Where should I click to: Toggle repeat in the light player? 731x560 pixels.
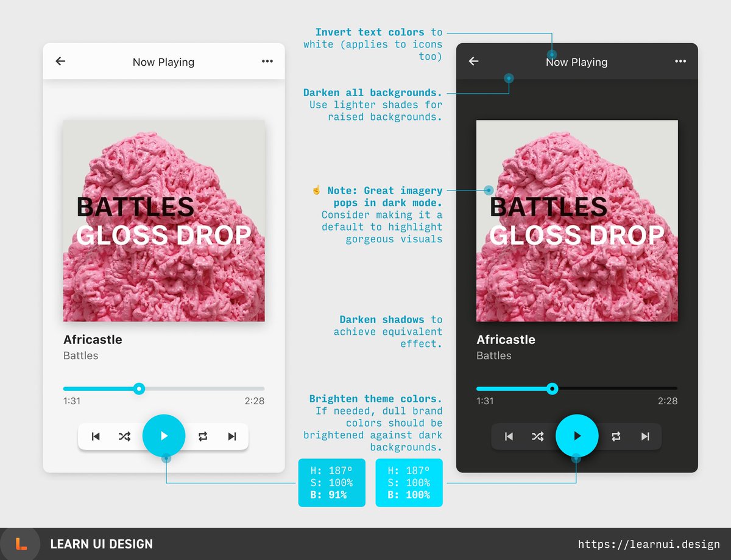[x=203, y=436]
